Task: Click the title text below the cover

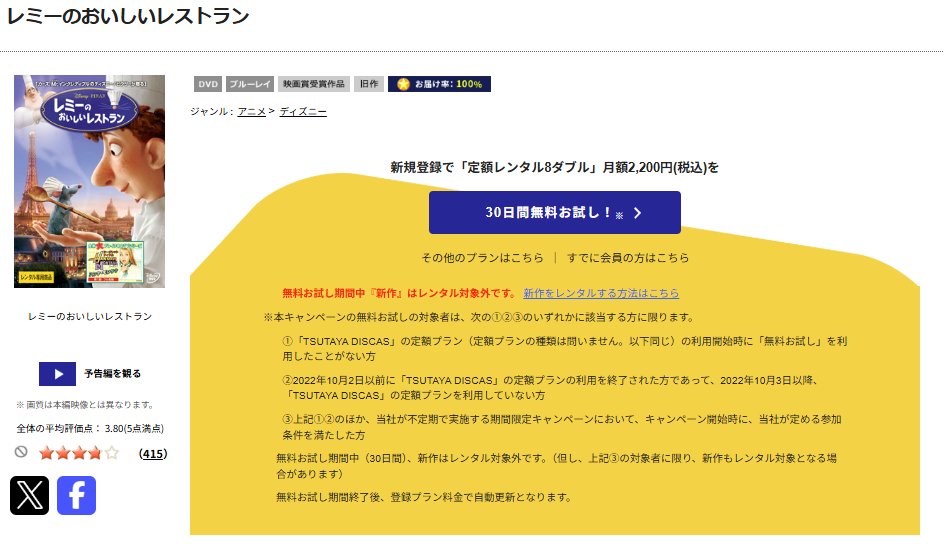Action: [90, 317]
